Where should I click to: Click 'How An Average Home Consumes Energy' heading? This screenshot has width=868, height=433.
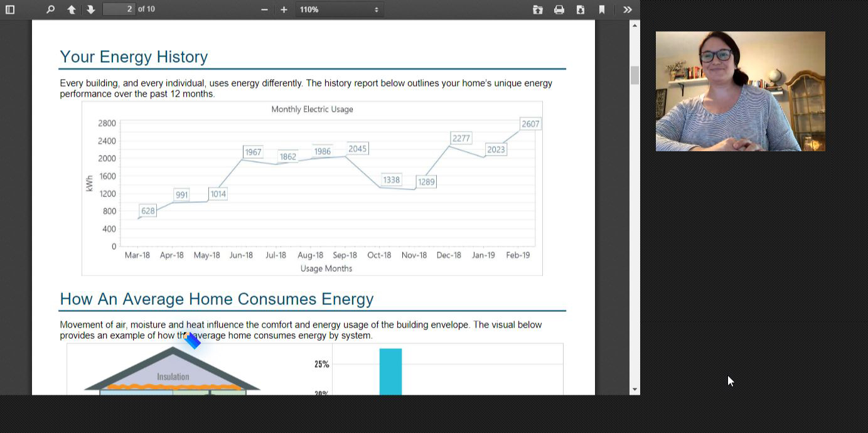coord(217,299)
